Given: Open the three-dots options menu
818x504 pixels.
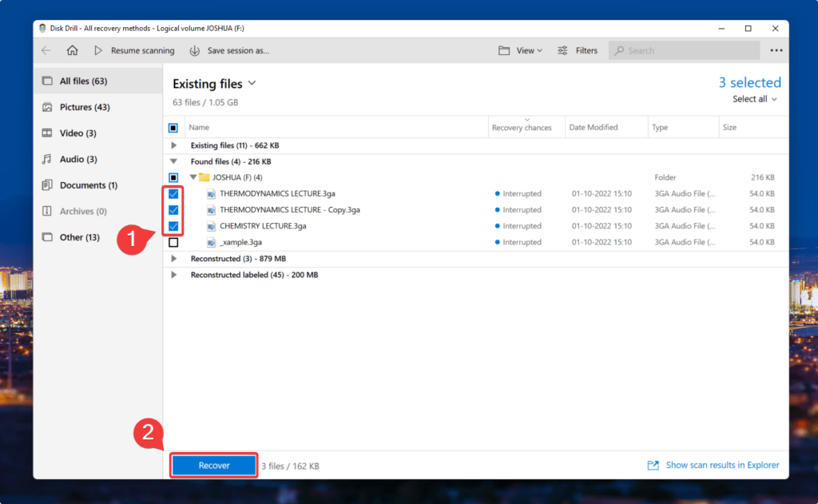Looking at the screenshot, I should tap(776, 50).
